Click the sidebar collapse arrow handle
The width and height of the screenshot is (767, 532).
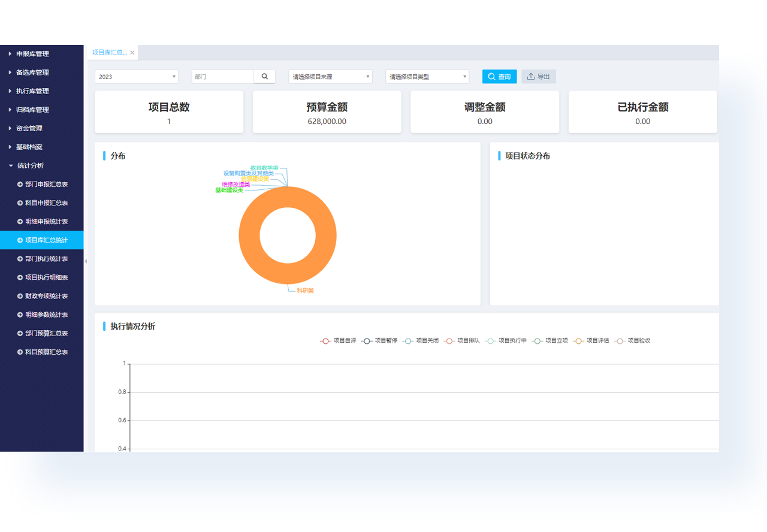[x=86, y=261]
